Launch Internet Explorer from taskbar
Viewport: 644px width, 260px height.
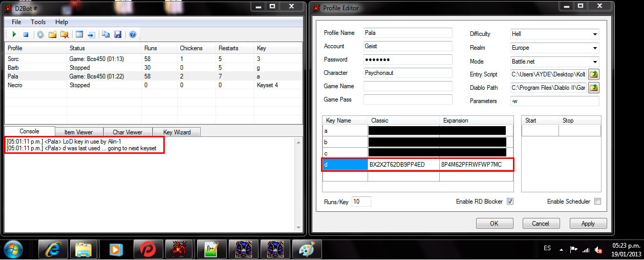[52, 250]
